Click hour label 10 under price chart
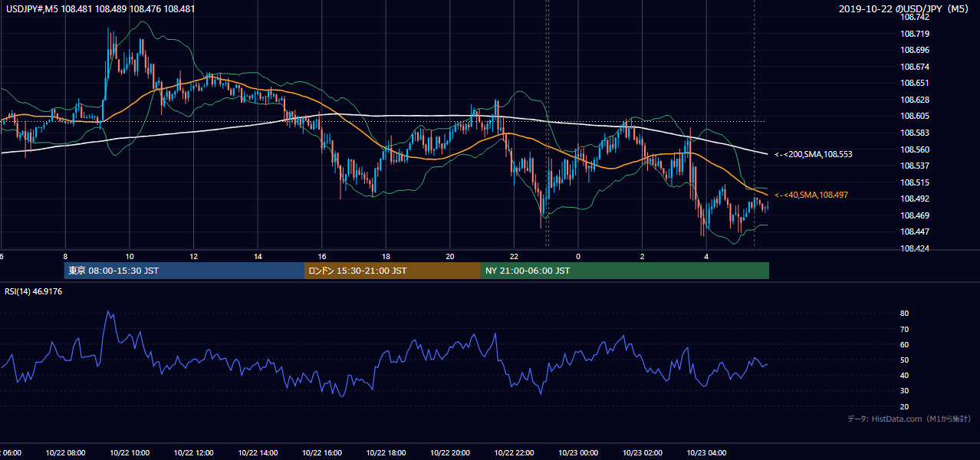This screenshot has width=980, height=460. coord(130,256)
